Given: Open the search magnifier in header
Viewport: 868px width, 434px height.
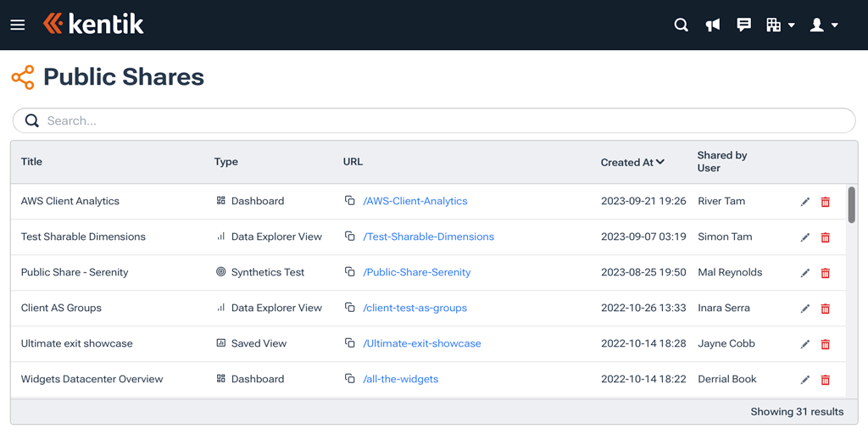Looking at the screenshot, I should click(x=681, y=25).
